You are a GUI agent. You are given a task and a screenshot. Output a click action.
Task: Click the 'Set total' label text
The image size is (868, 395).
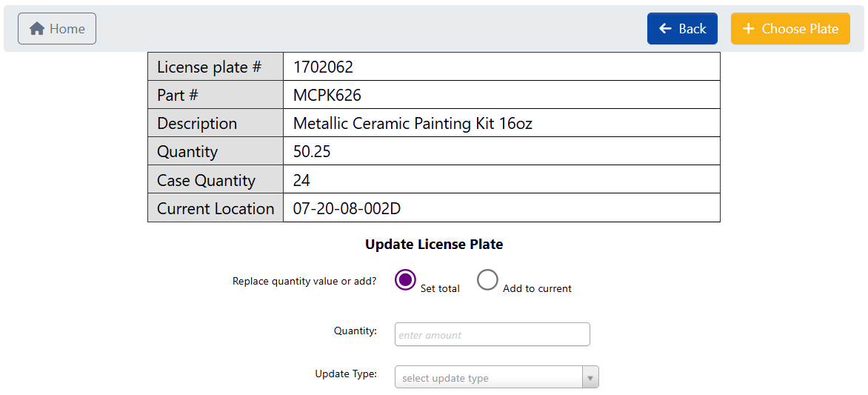[x=440, y=288]
